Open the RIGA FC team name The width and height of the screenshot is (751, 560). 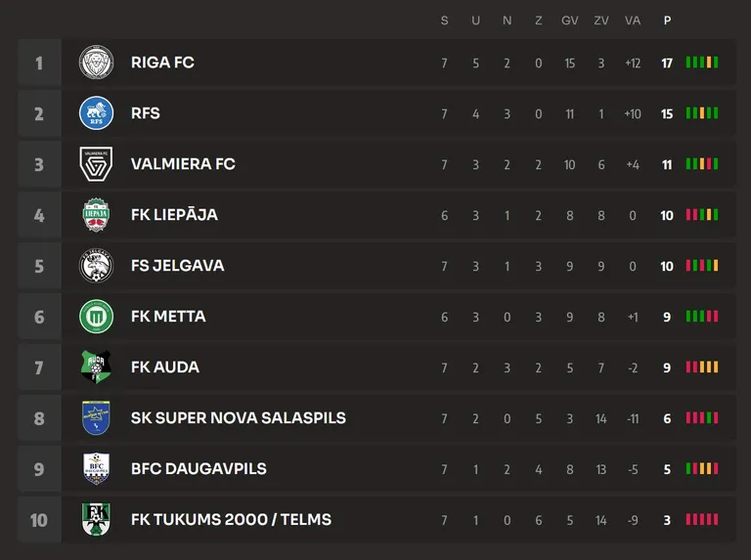(x=162, y=63)
